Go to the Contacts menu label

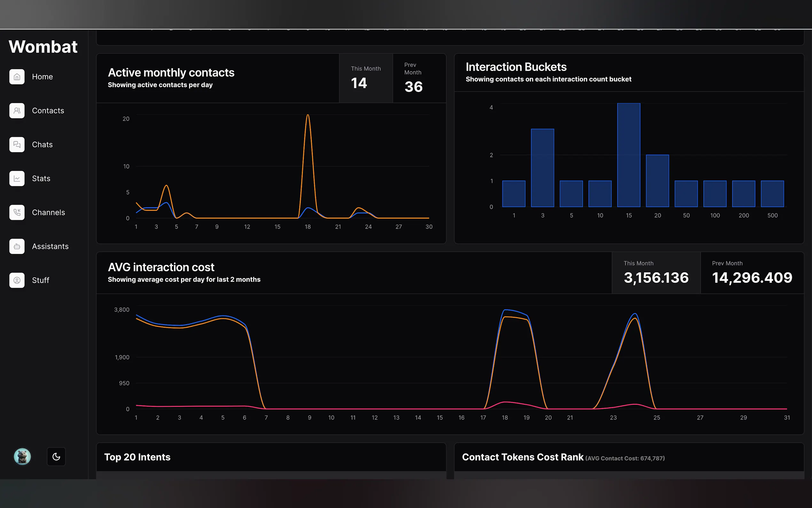coord(48,111)
